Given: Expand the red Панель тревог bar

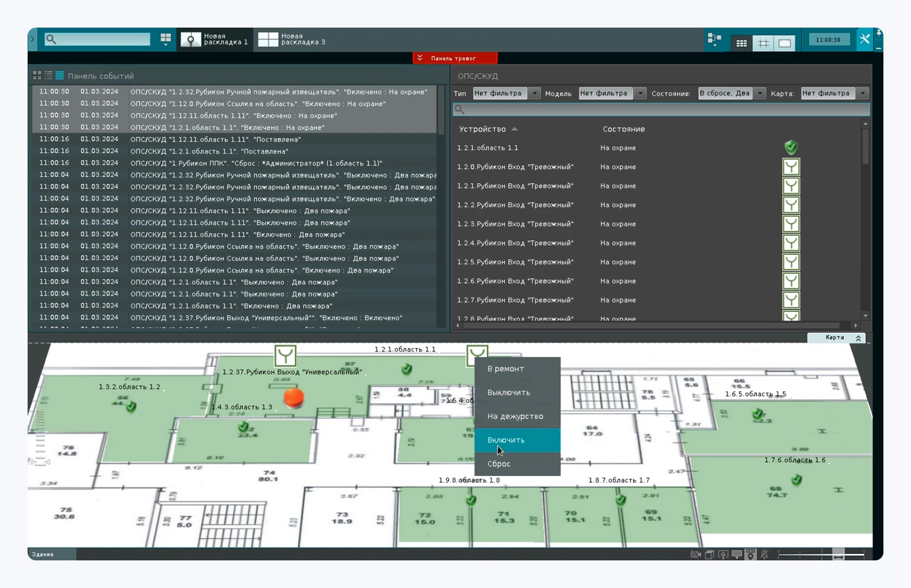Looking at the screenshot, I should click(455, 58).
